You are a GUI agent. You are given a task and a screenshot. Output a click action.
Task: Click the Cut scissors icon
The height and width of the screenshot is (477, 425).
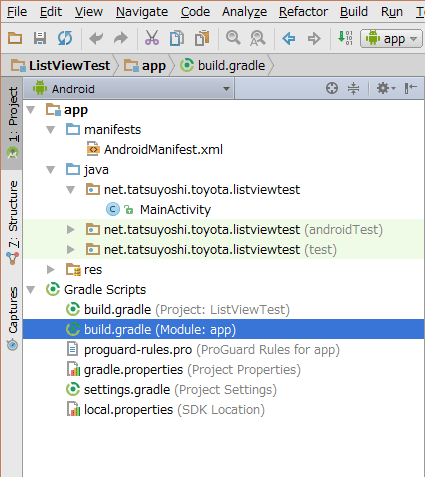tap(152, 38)
